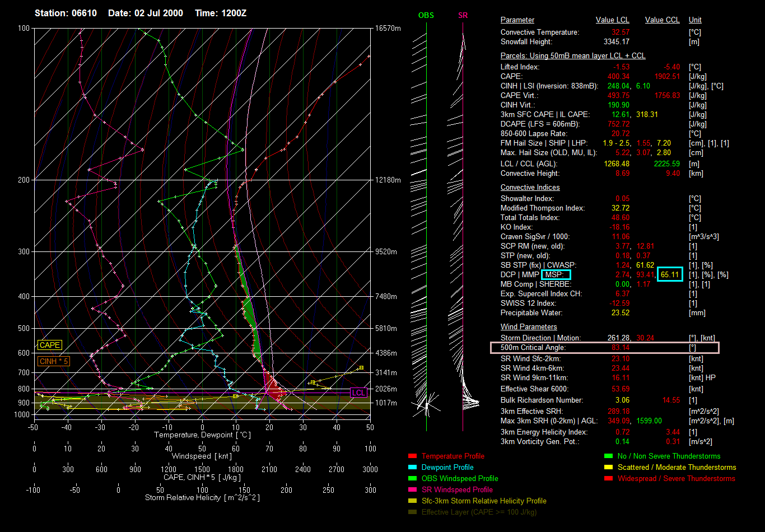Image resolution: width=765 pixels, height=532 pixels.
Task: Click helicity marker 2 on the yellow profile
Action: pyautogui.click(x=312, y=382)
